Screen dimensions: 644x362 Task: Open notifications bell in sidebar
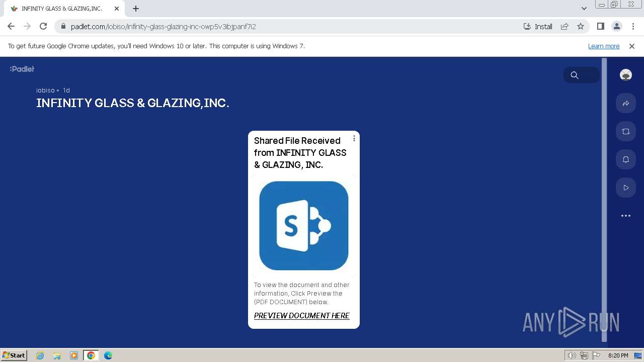626,159
